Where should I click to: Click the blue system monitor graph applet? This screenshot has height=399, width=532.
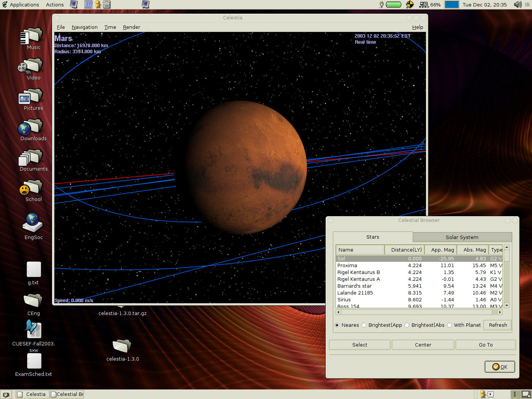tap(452, 5)
